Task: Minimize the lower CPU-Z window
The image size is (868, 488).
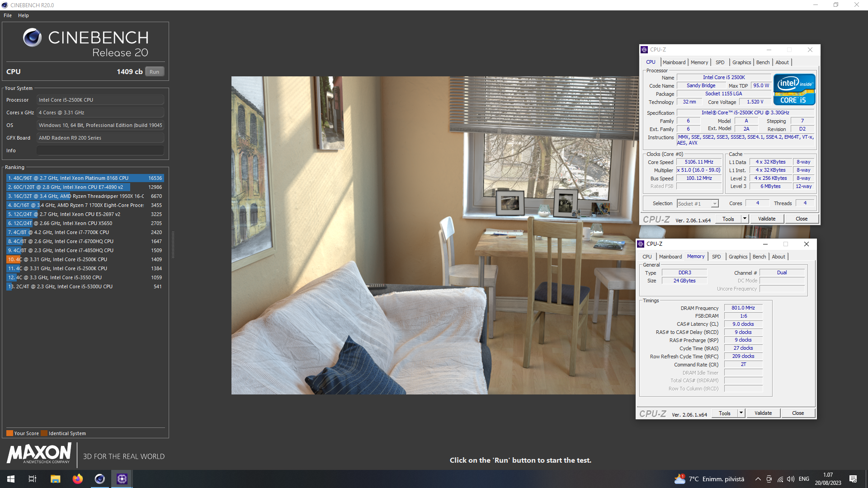Action: (765, 244)
